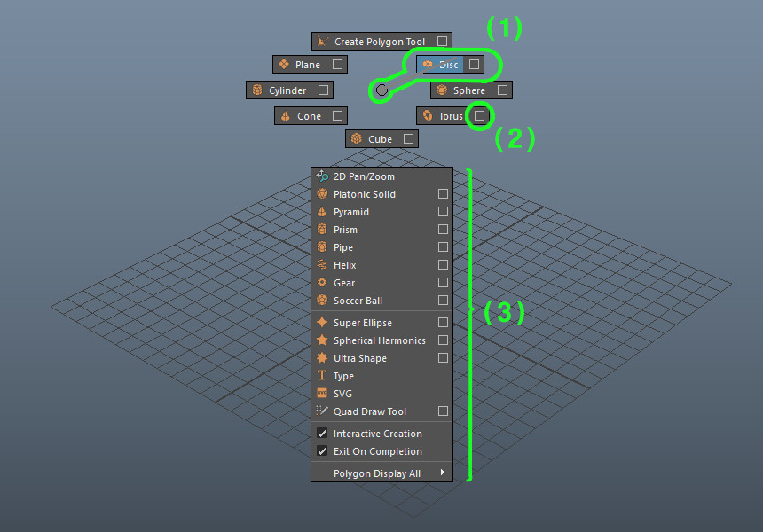Open the Soccer Ball option box
The width and height of the screenshot is (763, 532).
[x=443, y=300]
